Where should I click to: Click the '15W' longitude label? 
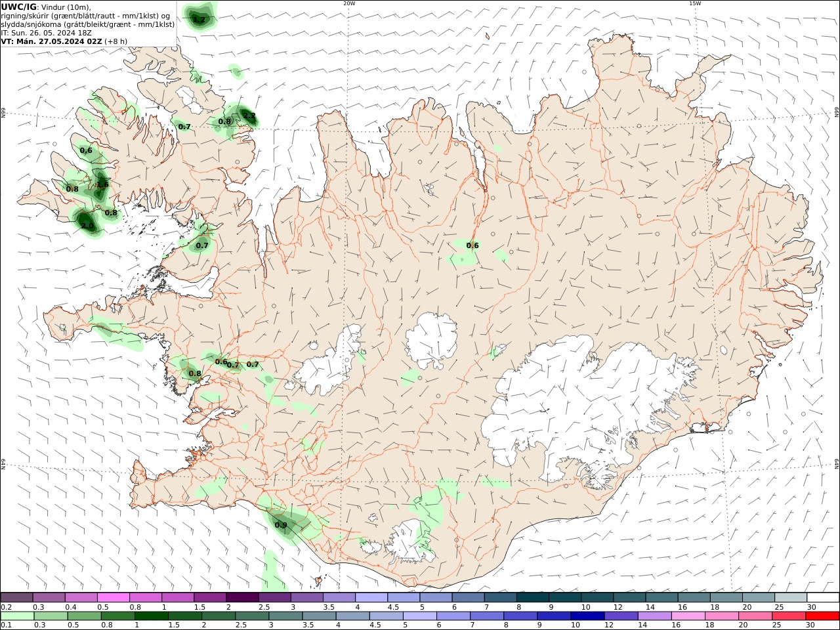(695, 3)
